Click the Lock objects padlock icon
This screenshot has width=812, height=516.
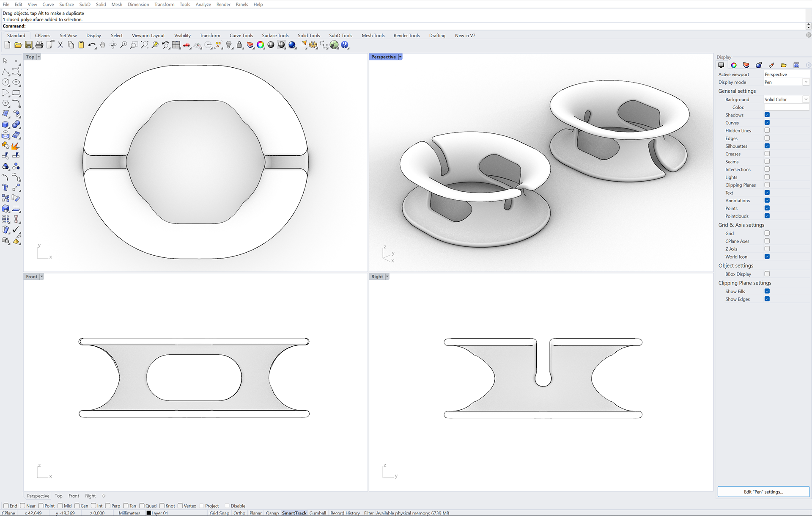click(239, 45)
